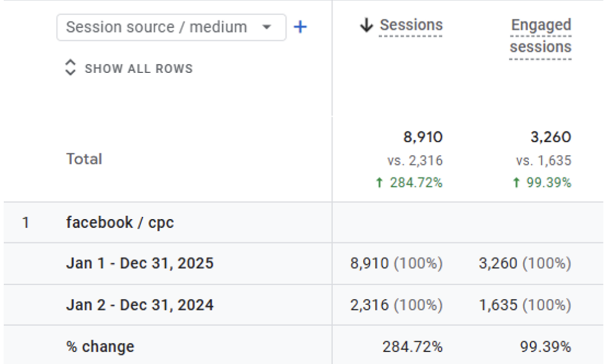Click the green up arrow 284.72% in Total
Image resolution: width=604 pixels, height=364 pixels.
(409, 183)
